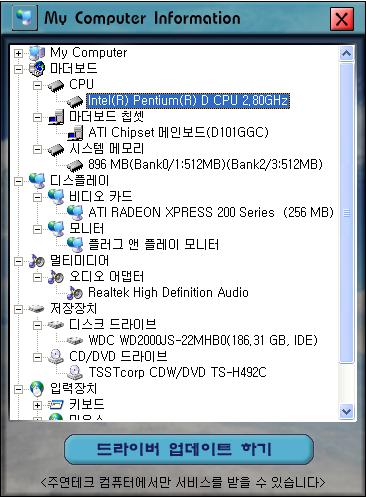Click the 오디오 어댑터 icon

tap(56, 277)
